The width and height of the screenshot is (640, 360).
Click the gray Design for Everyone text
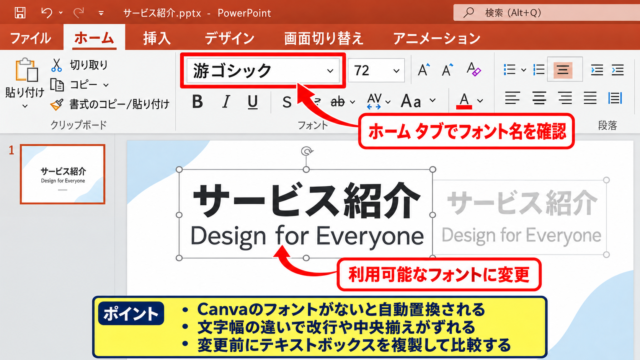coord(521,235)
